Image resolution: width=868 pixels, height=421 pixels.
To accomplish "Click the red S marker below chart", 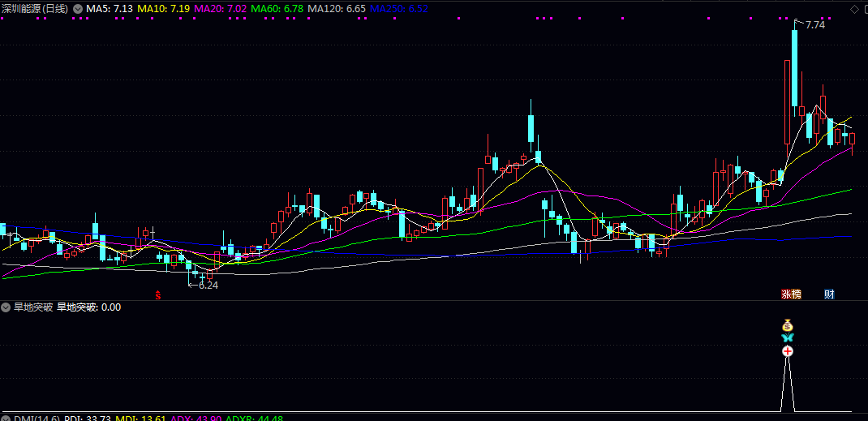I will [x=158, y=294].
